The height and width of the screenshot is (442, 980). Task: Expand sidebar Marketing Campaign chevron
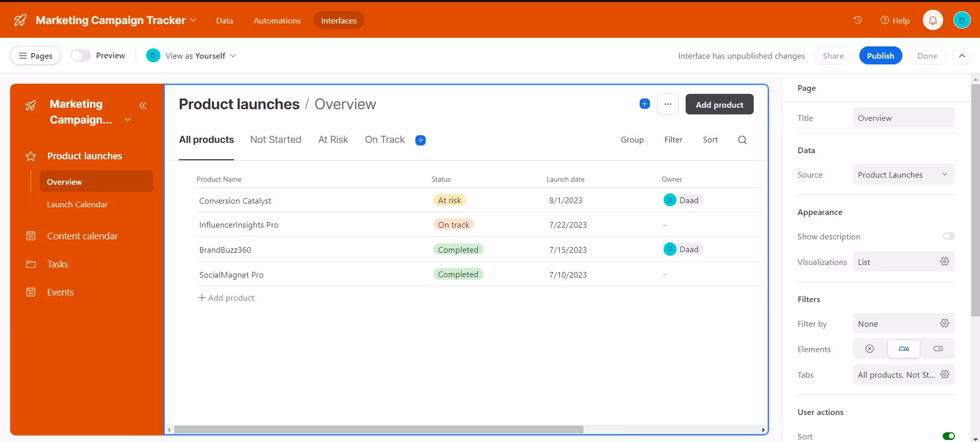[128, 120]
